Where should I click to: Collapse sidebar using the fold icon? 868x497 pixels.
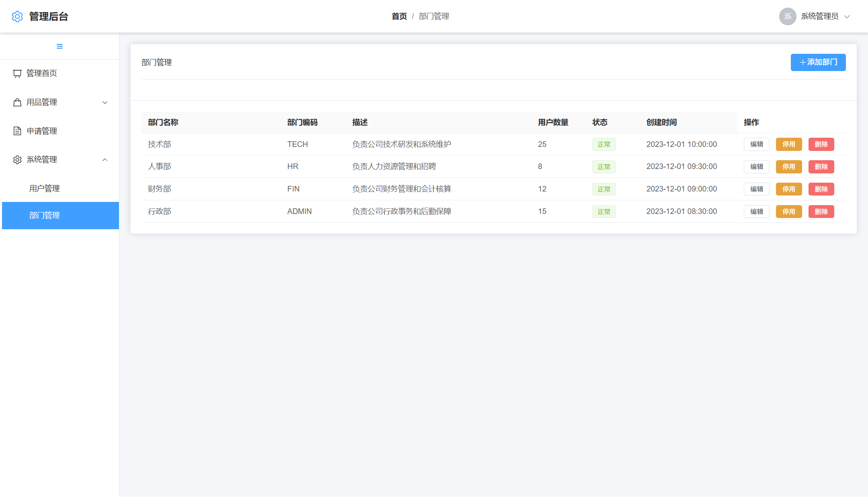click(59, 47)
